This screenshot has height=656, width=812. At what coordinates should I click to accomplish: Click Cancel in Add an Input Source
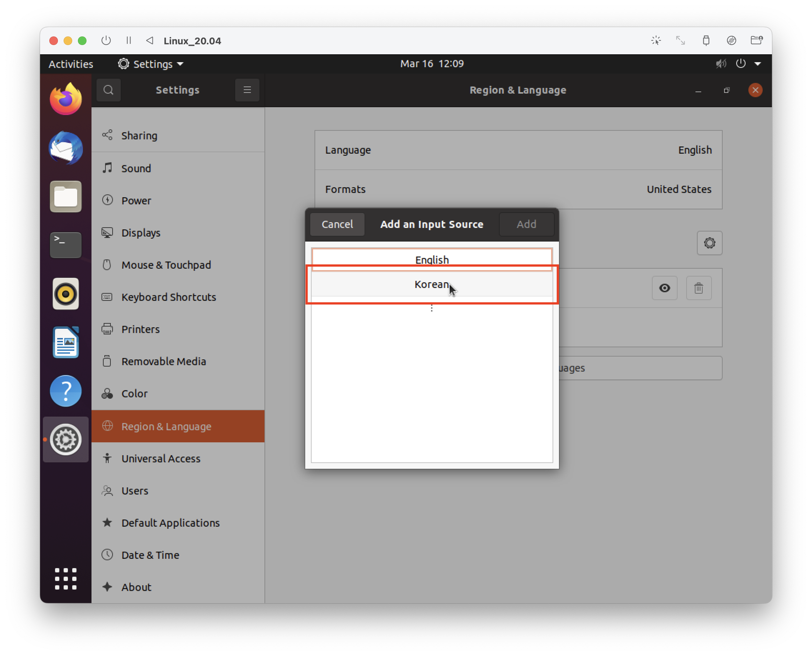[x=337, y=224]
